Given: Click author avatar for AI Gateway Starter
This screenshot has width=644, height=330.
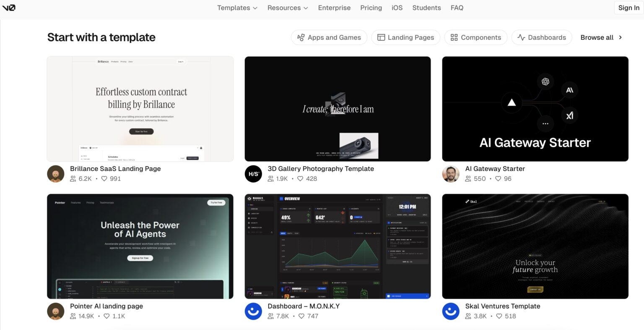Looking at the screenshot, I should pyautogui.click(x=451, y=174).
